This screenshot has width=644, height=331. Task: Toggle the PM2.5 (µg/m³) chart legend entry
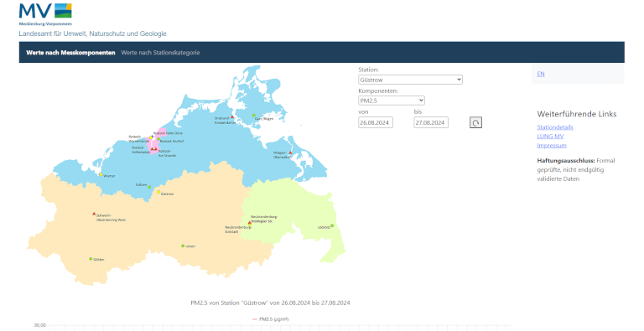point(270,319)
